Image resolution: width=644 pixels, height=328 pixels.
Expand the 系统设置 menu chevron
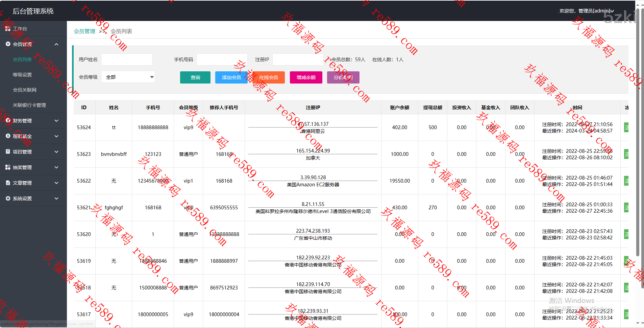pos(56,198)
